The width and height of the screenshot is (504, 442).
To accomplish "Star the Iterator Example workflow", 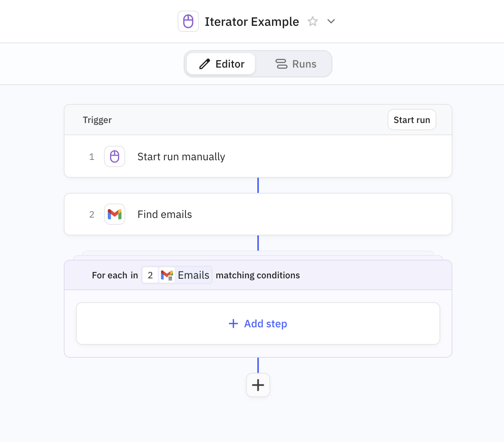I will (313, 21).
